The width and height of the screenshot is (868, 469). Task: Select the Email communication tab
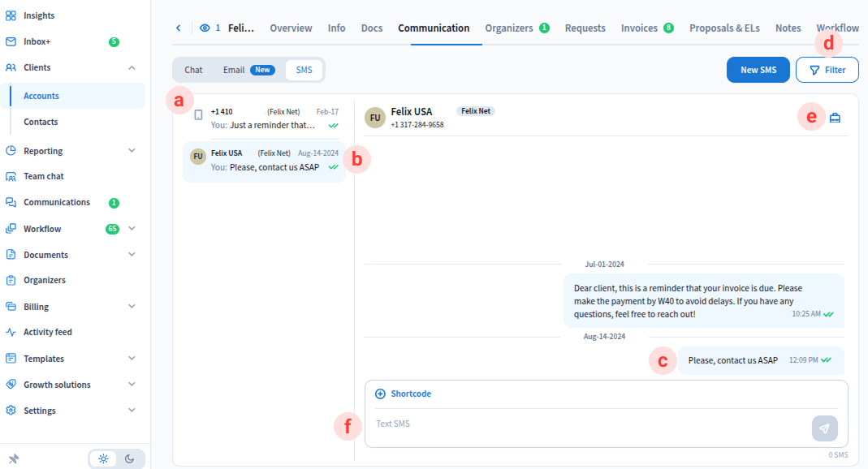[x=248, y=70]
